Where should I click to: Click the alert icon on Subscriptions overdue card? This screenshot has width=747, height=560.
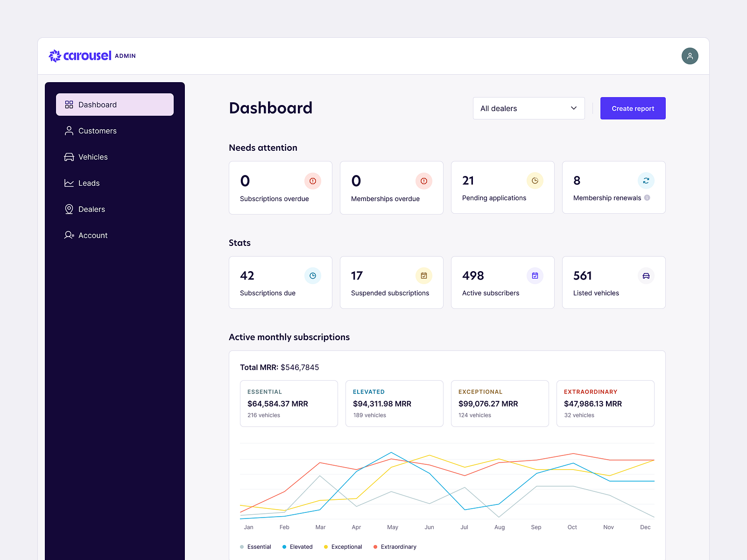[313, 181]
